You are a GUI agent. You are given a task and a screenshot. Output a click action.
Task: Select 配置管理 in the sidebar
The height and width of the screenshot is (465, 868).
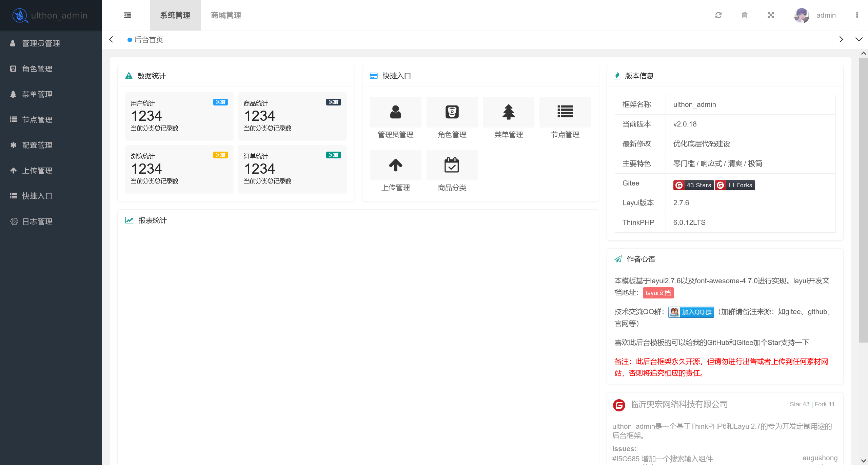click(x=37, y=145)
